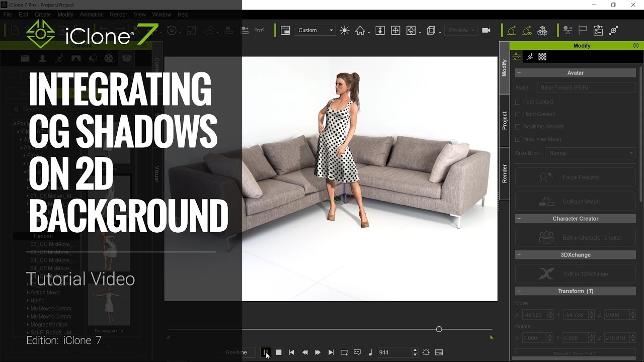Jump to end frame button

[x=331, y=352]
